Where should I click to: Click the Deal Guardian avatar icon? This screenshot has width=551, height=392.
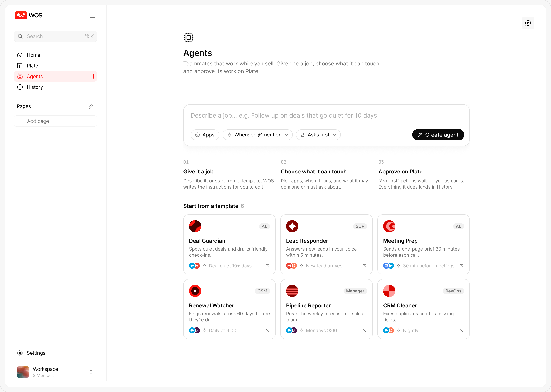(x=195, y=226)
